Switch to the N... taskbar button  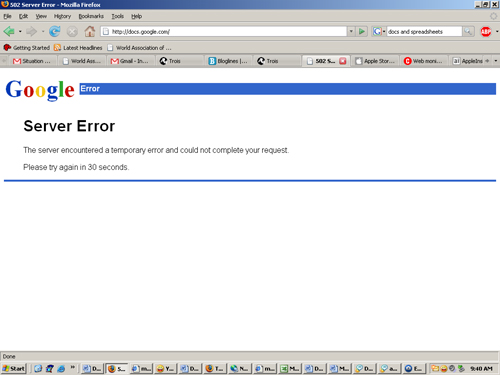click(239, 368)
